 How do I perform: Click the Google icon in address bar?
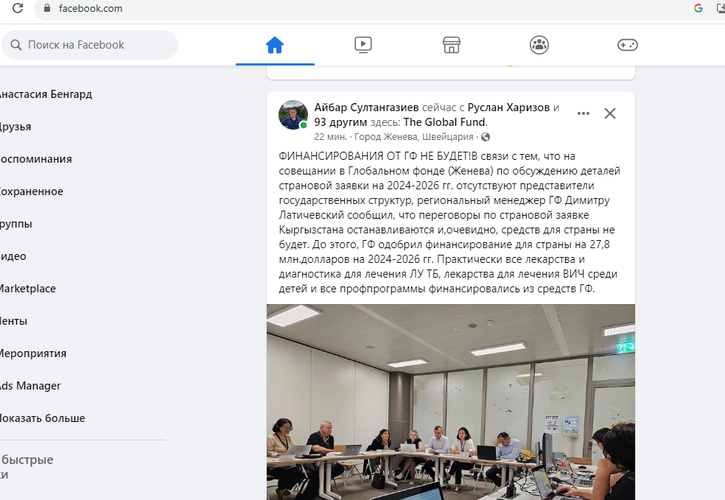coord(698,8)
